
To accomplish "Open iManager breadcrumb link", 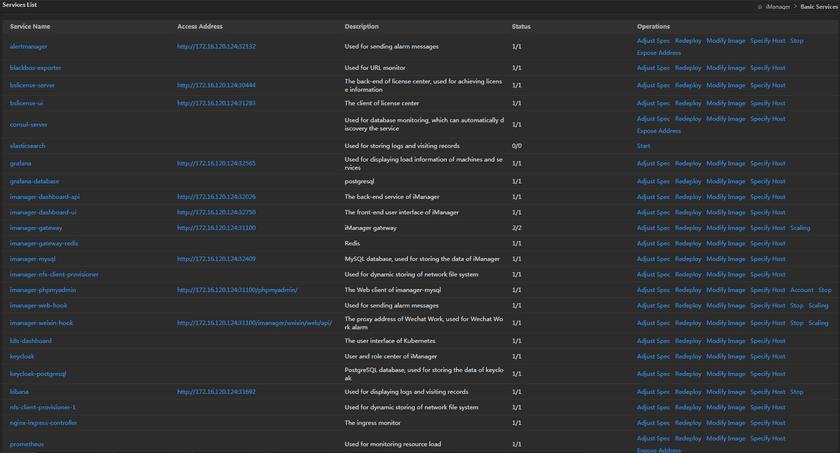I will (x=778, y=7).
